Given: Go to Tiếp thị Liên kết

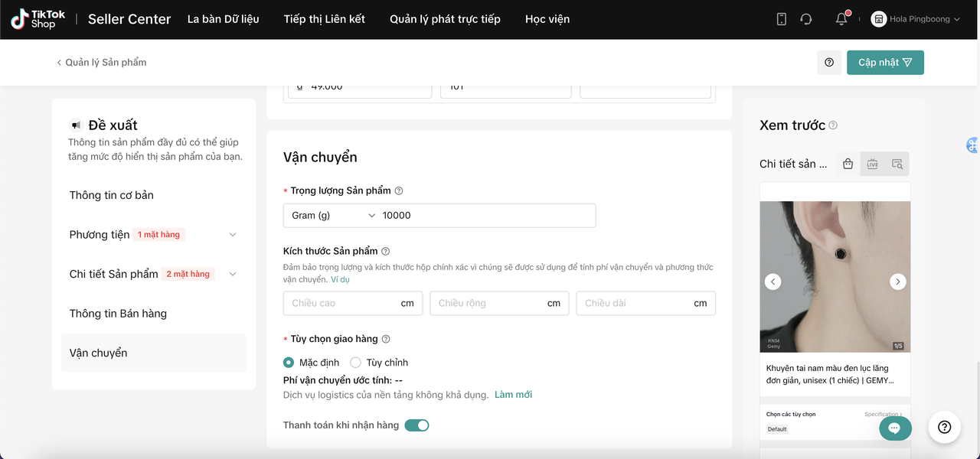Looking at the screenshot, I should point(324,19).
